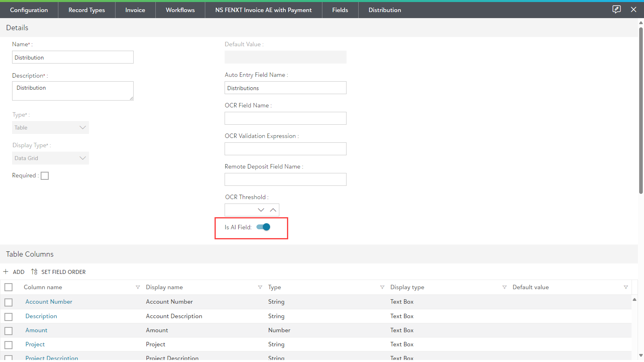Open Display name filter icon
Viewport: 644px width, 362px height.
point(260,287)
